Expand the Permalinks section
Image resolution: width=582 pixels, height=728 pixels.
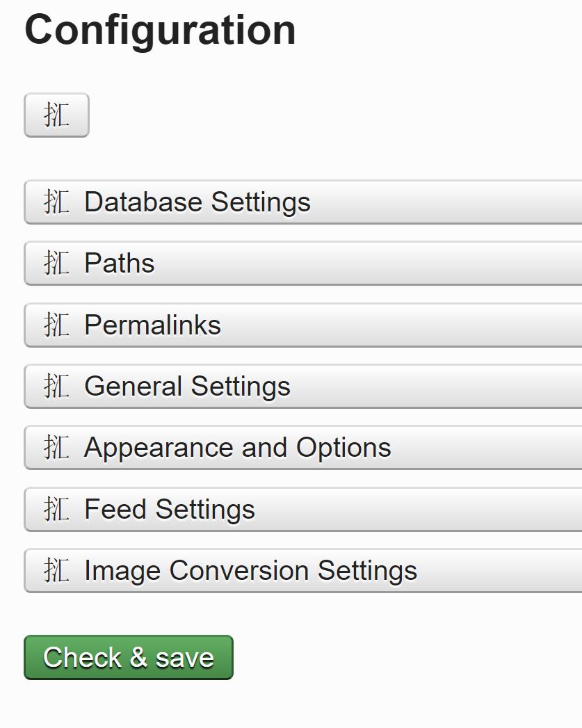(152, 325)
